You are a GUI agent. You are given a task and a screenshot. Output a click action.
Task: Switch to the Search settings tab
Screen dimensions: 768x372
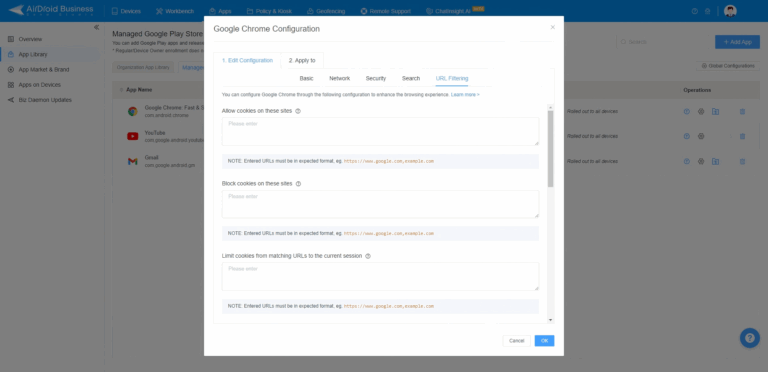(411, 78)
